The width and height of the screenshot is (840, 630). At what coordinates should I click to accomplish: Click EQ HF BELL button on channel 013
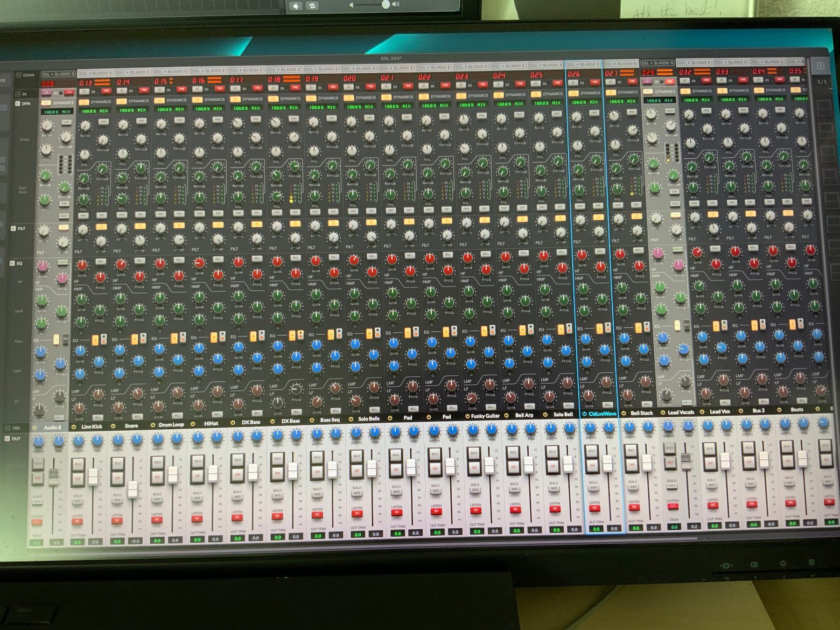[x=100, y=262]
